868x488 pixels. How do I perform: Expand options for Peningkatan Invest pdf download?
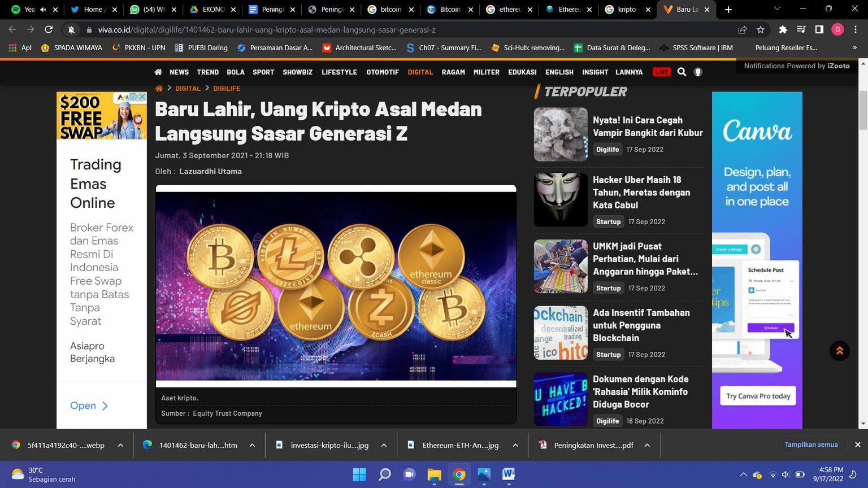point(647,445)
